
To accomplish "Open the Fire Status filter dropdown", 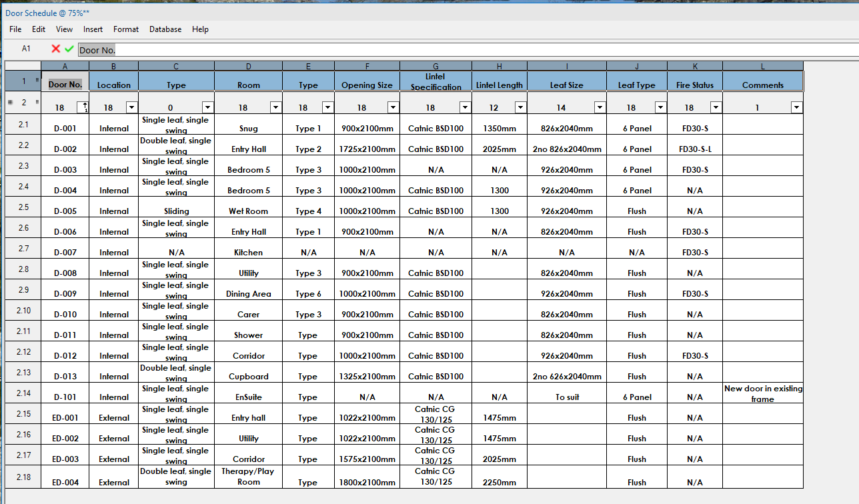I will (714, 107).
